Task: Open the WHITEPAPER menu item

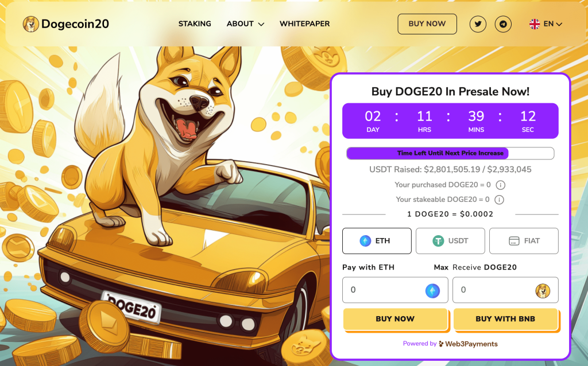Action: 304,24
